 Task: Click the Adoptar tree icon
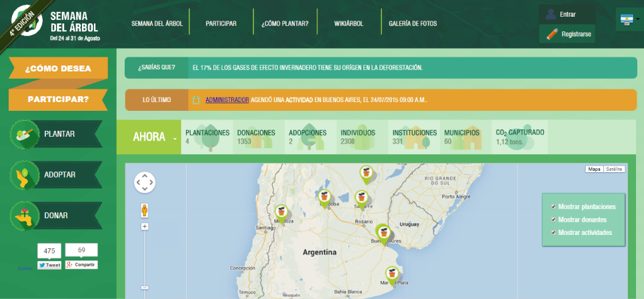[23, 176]
